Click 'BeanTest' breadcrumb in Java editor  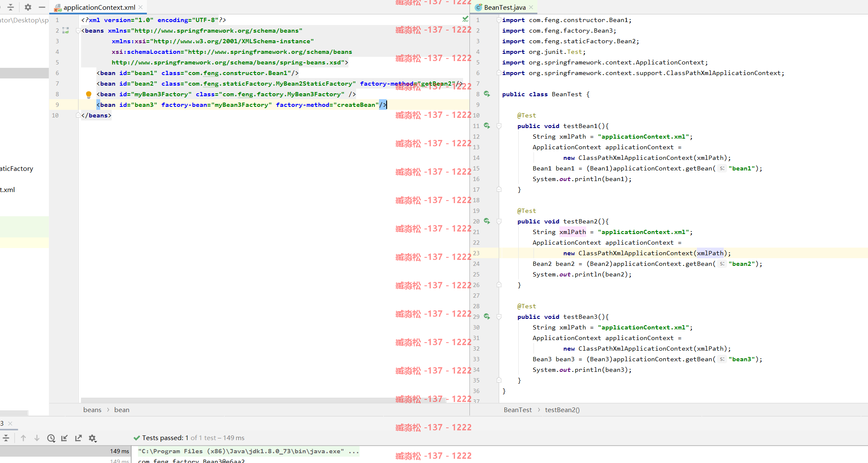[x=517, y=410]
